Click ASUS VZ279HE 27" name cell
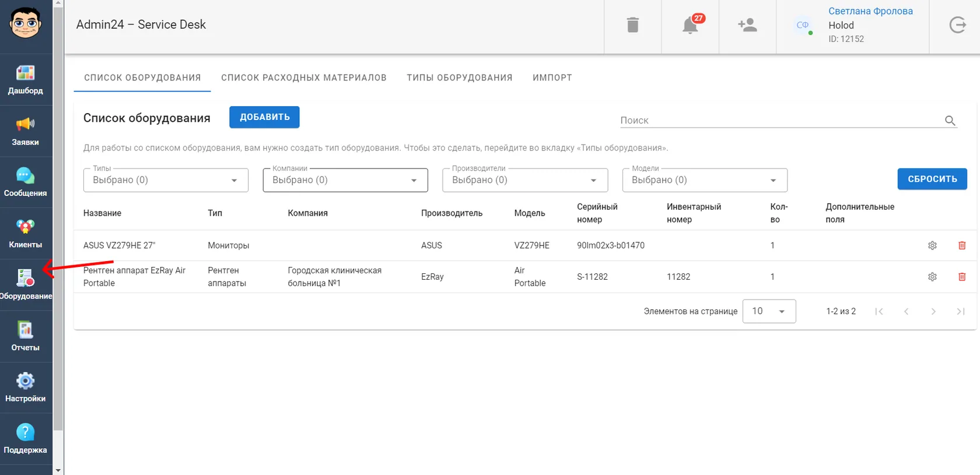 click(x=120, y=245)
